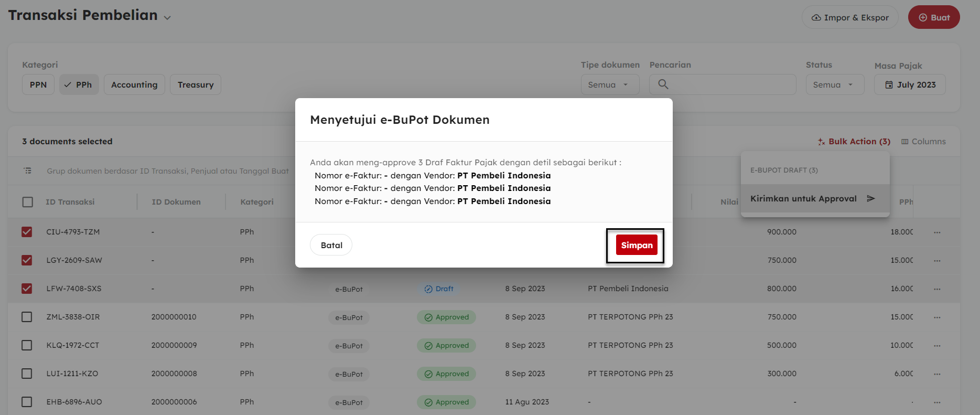Viewport: 980px width, 415px height.
Task: Open the Columns layout option
Action: coord(923,142)
